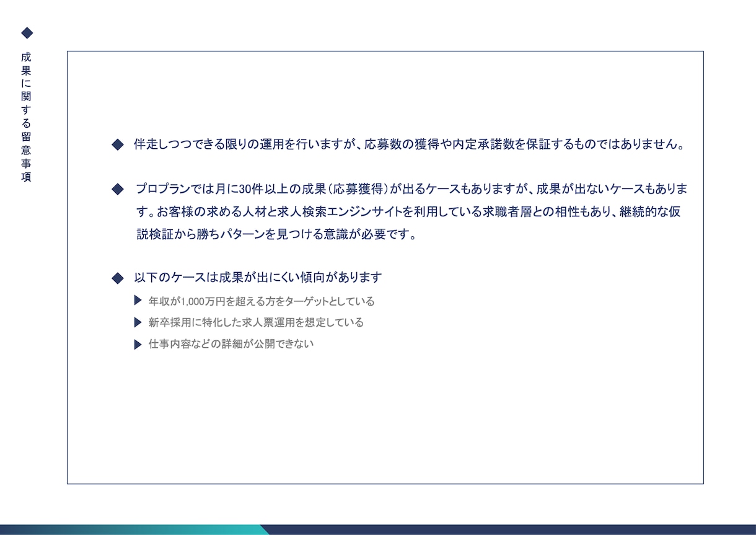Select the heading 以下のケースは成果が出にくい傾向があります
The width and height of the screenshot is (756, 535).
click(x=258, y=277)
